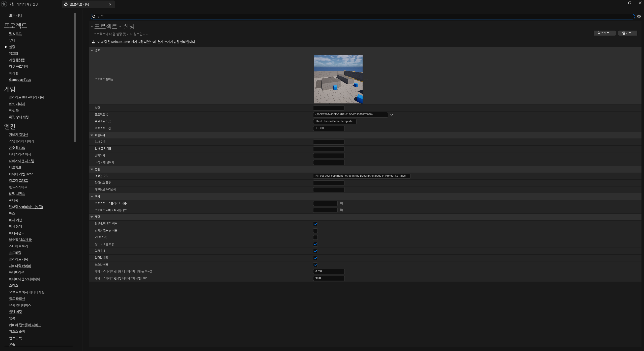Close the 프로젝트 세팅 tab with the X
The image size is (644, 351).
click(110, 4)
